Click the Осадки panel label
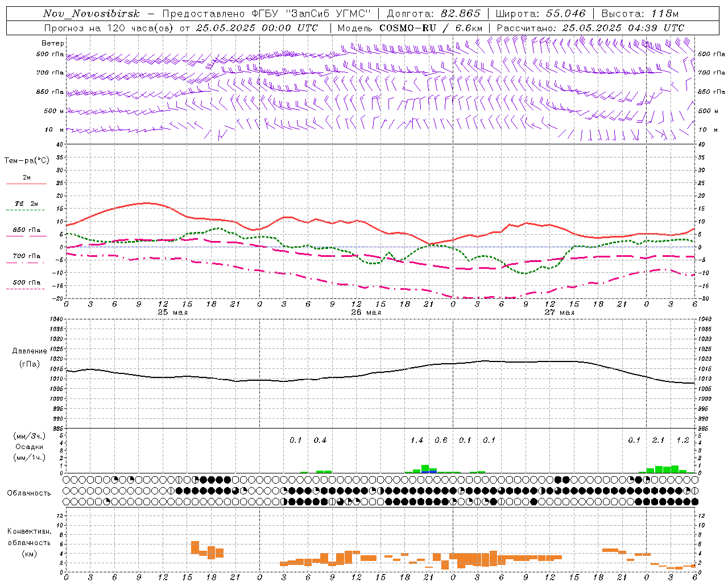The width and height of the screenshot is (728, 582). coord(30,447)
